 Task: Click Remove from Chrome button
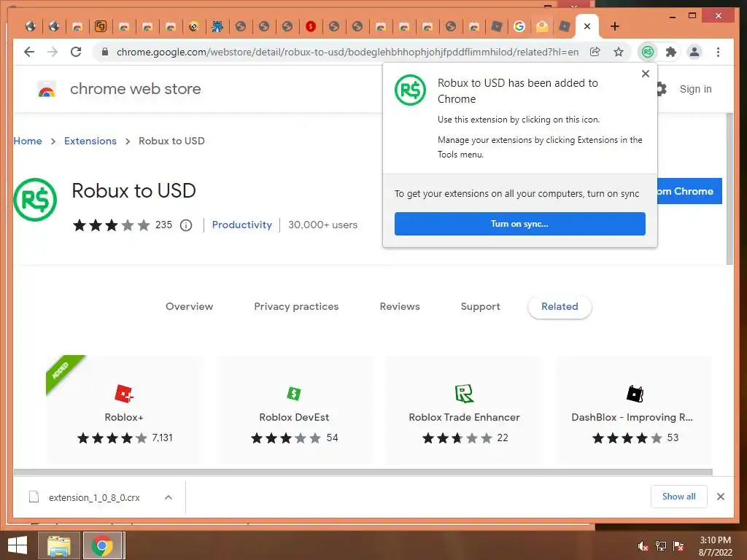pos(689,191)
